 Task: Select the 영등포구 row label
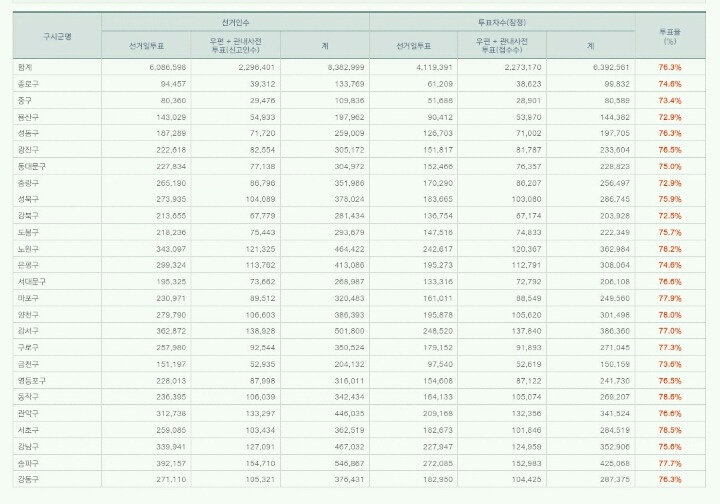click(32, 381)
